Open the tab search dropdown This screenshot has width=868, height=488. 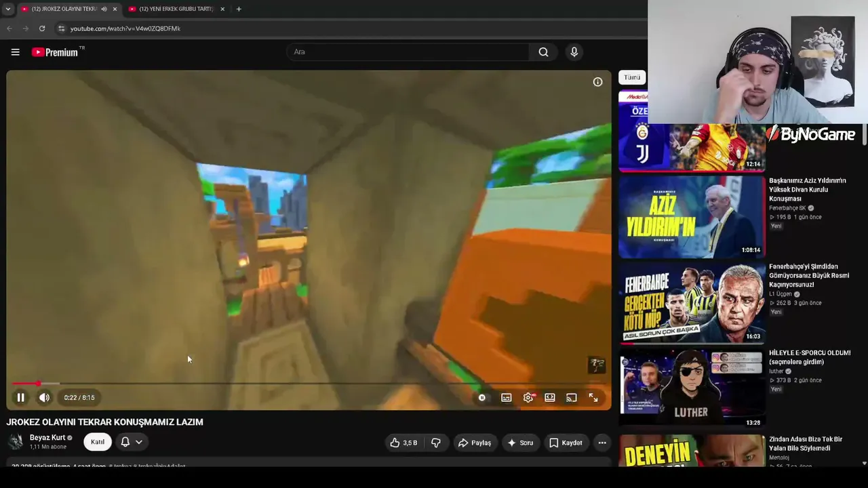pos(8,9)
